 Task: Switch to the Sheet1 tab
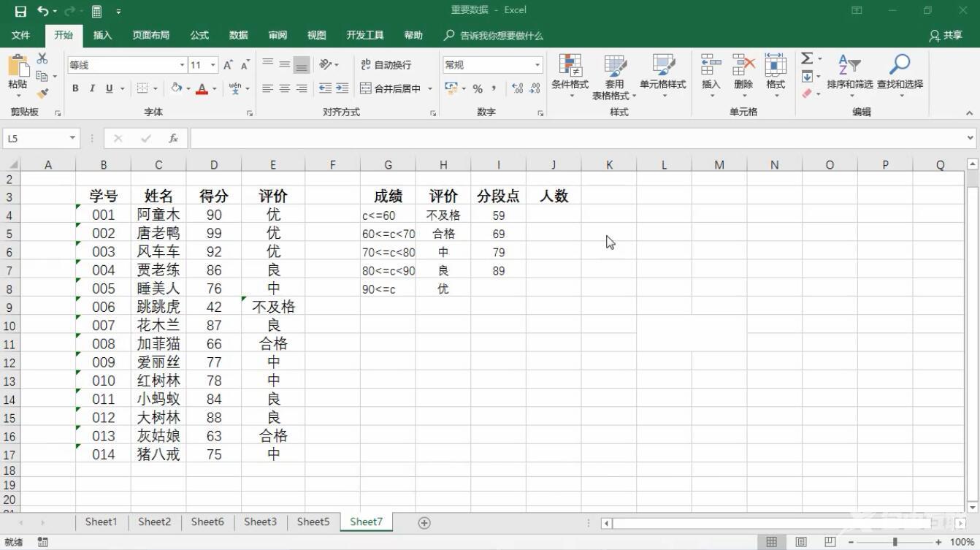(101, 522)
